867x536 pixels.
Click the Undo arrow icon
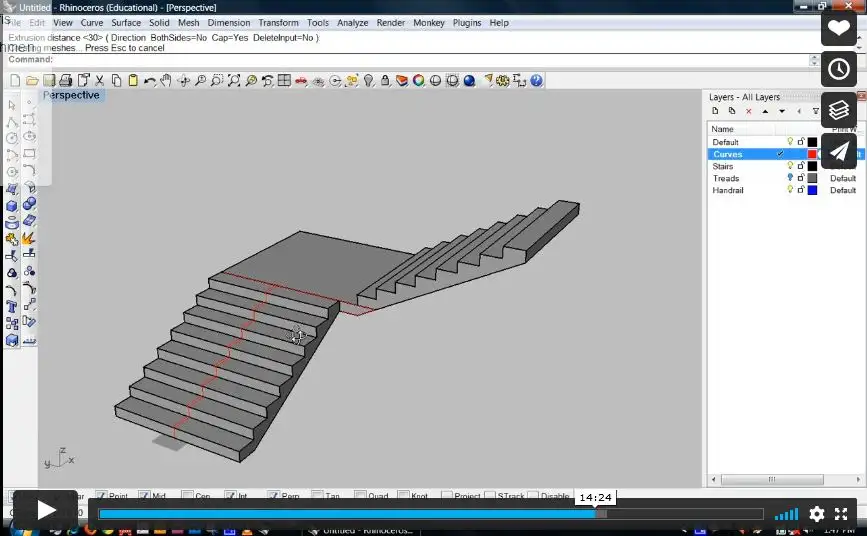point(149,81)
